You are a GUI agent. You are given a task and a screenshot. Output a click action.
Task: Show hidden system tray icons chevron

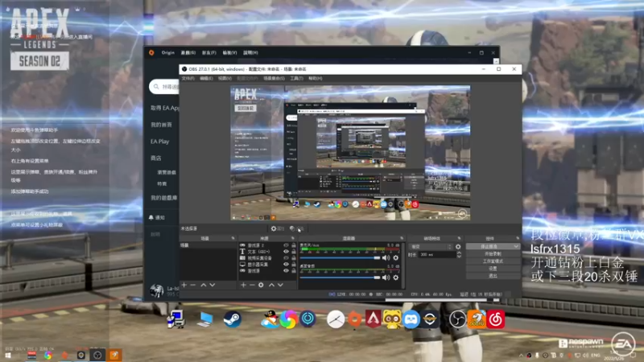tap(521, 356)
